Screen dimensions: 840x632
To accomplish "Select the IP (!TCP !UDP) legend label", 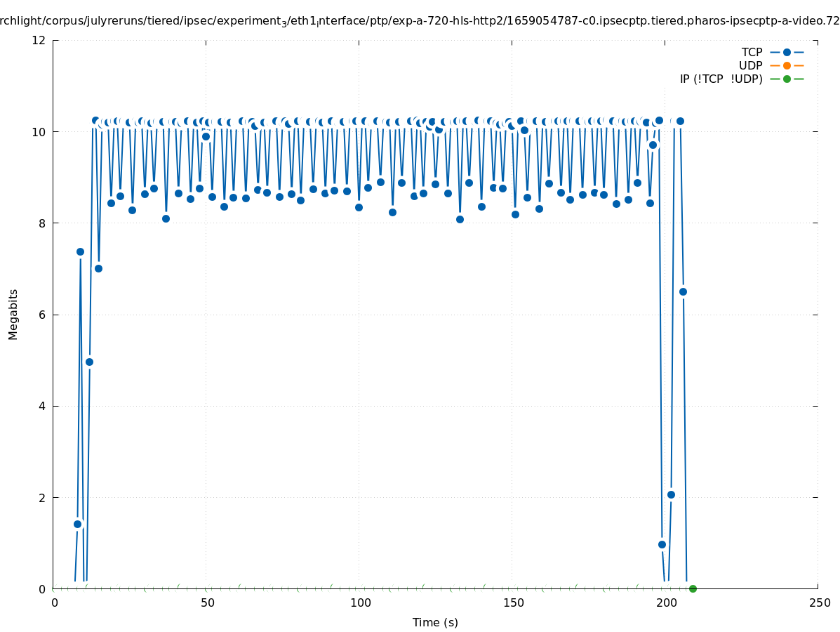I will (x=721, y=79).
